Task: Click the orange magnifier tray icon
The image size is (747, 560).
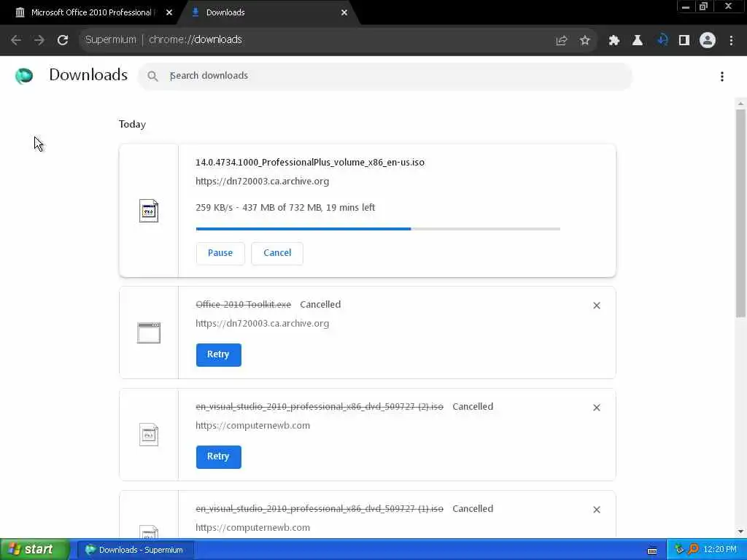Action: coord(693,550)
